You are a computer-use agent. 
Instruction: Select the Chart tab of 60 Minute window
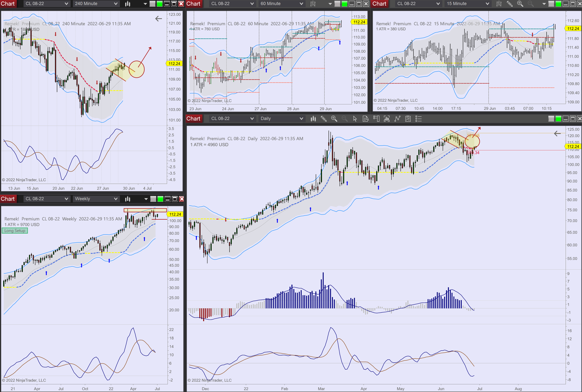[x=193, y=4]
